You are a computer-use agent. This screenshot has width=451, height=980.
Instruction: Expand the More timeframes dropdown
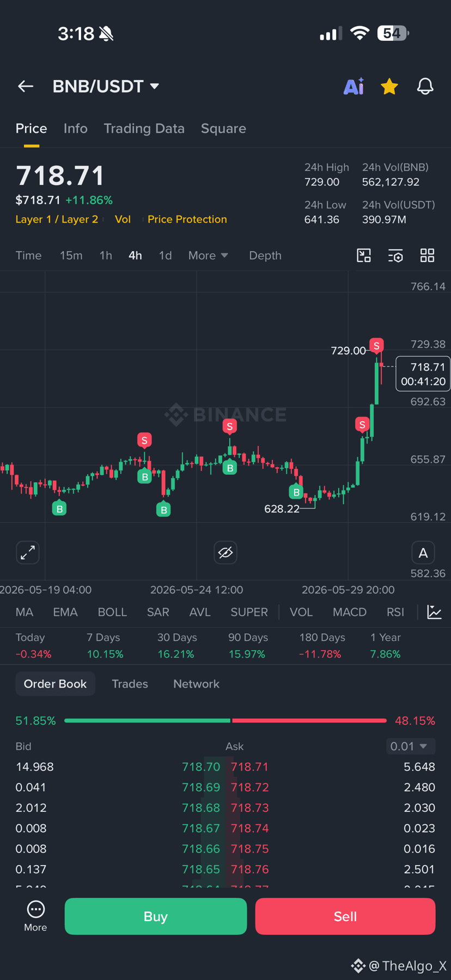(x=208, y=255)
